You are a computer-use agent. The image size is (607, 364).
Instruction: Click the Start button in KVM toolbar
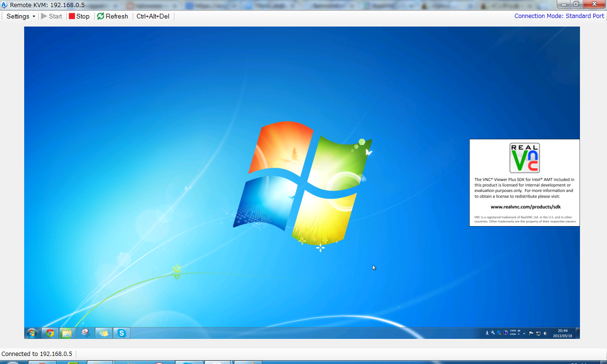tap(52, 16)
